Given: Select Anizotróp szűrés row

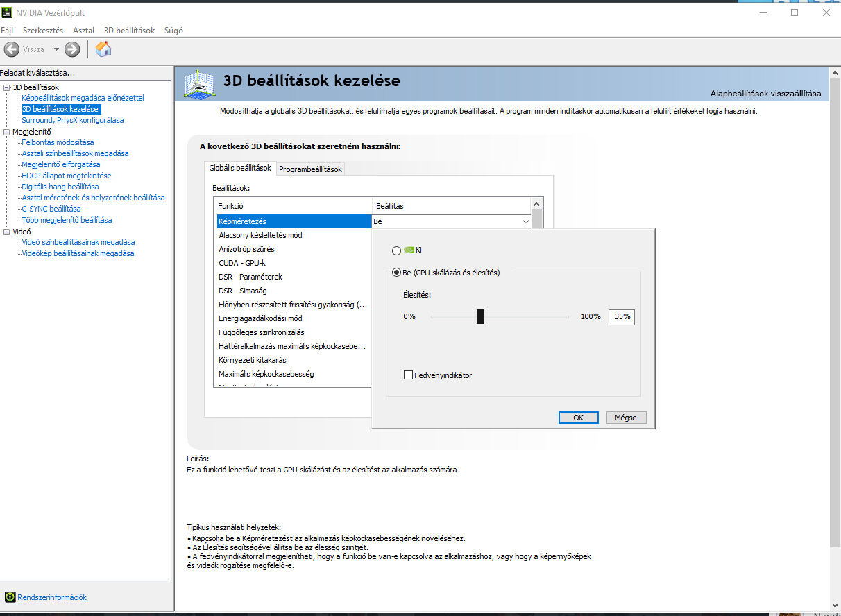Looking at the screenshot, I should coord(295,249).
